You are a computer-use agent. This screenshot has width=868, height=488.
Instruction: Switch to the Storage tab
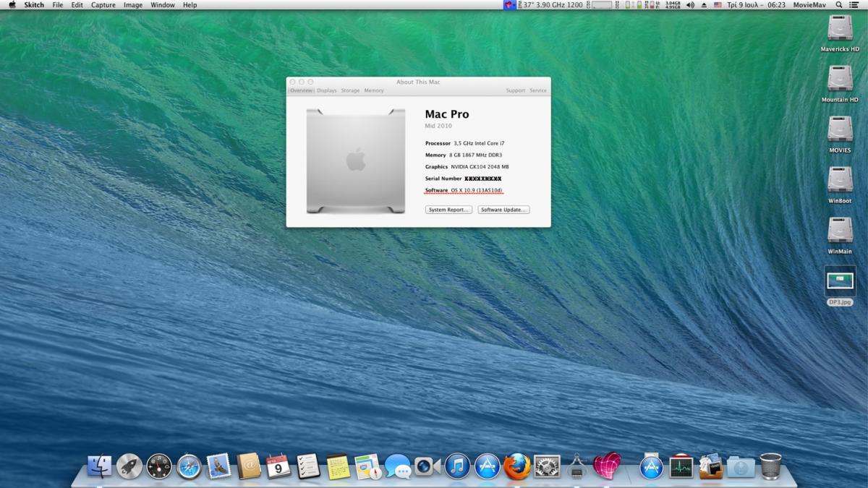(350, 90)
